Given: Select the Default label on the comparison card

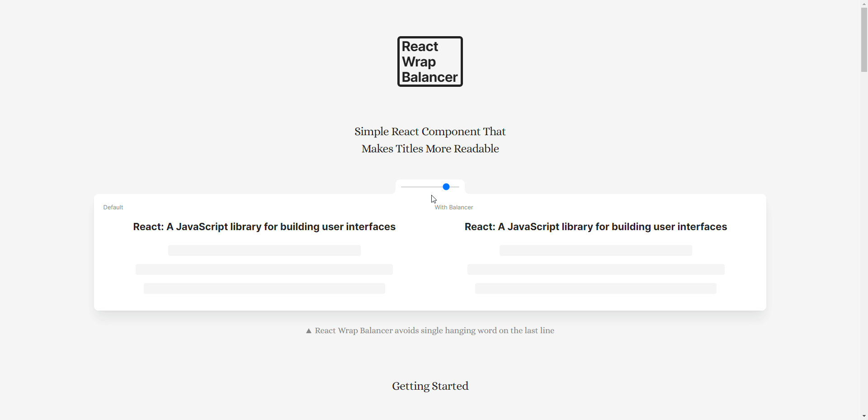Looking at the screenshot, I should (113, 207).
